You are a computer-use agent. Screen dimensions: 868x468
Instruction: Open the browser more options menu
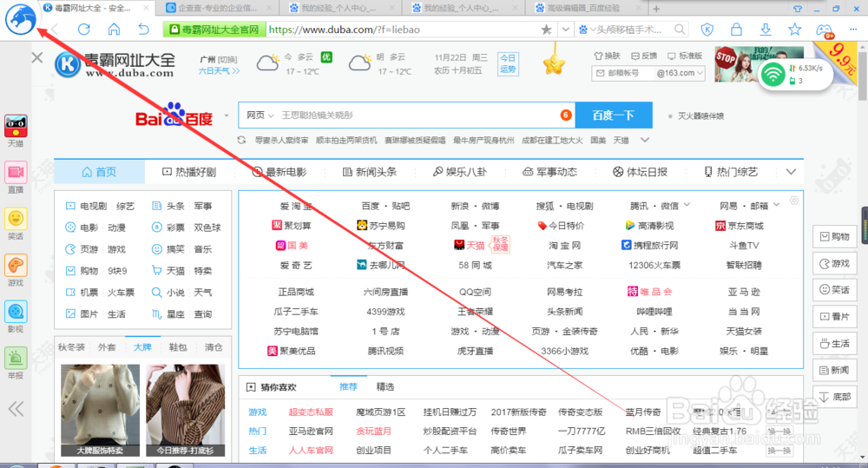click(853, 30)
